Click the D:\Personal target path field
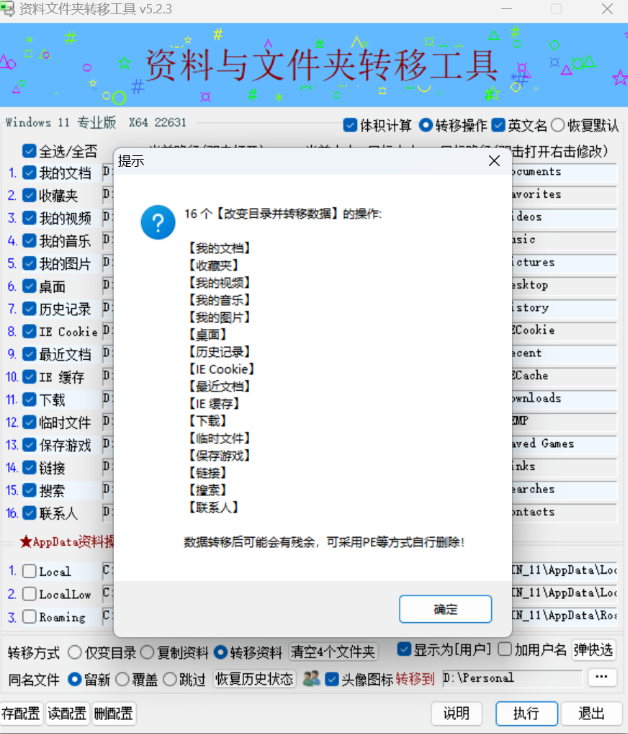Screen dimensions: 628x734 pos(510,678)
